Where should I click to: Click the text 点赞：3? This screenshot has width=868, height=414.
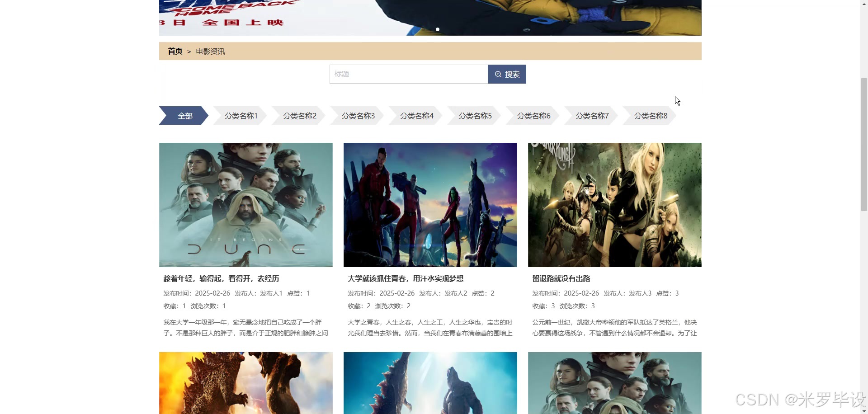tap(667, 293)
